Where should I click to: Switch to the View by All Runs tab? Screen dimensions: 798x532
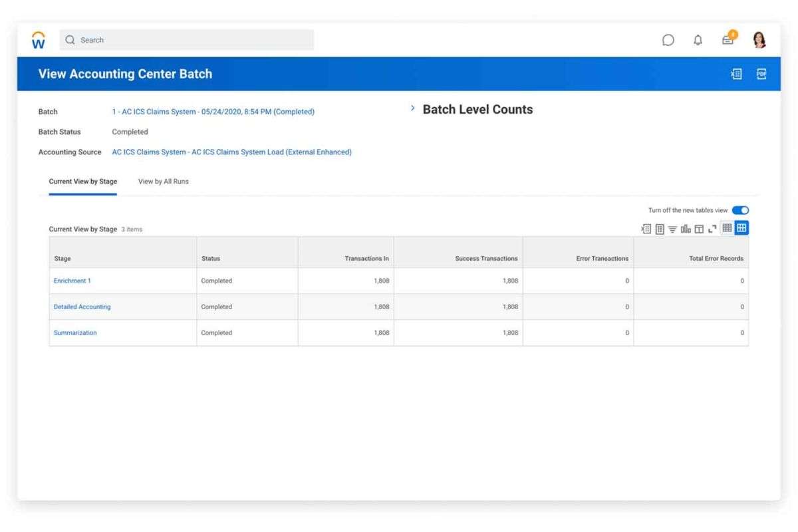163,181
